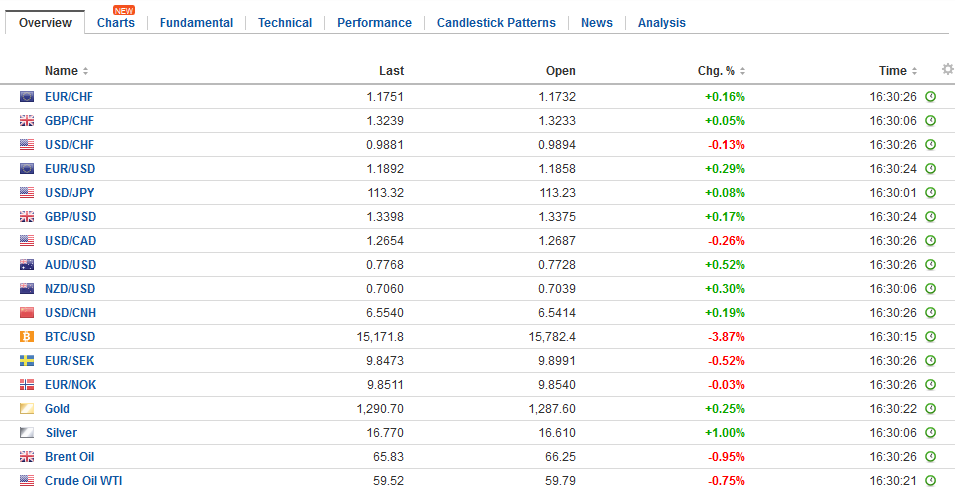Click the Gold bar icon
The width and height of the screenshot is (955, 492).
[27, 409]
